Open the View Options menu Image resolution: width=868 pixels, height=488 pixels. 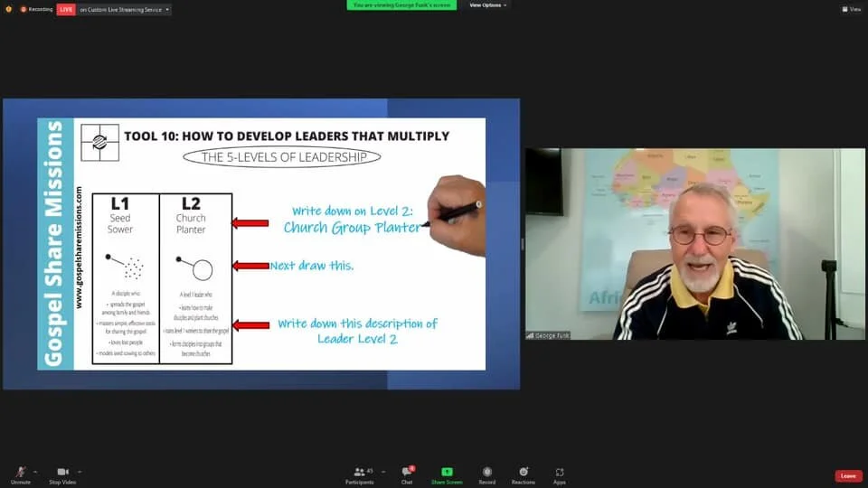487,5
